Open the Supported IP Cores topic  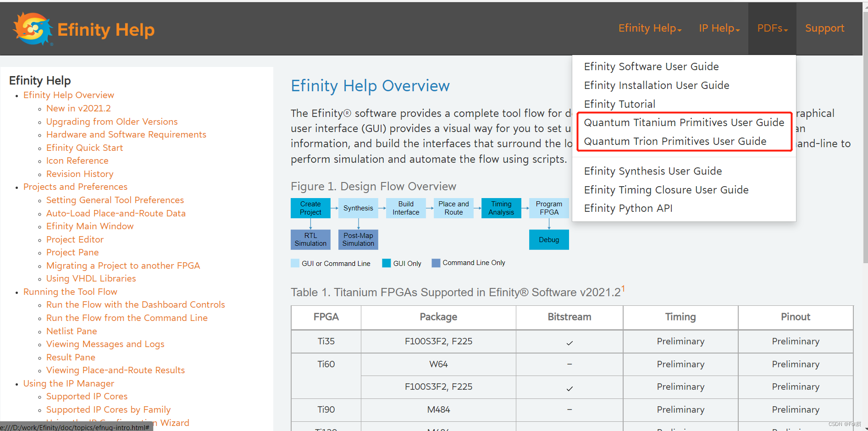click(x=87, y=396)
